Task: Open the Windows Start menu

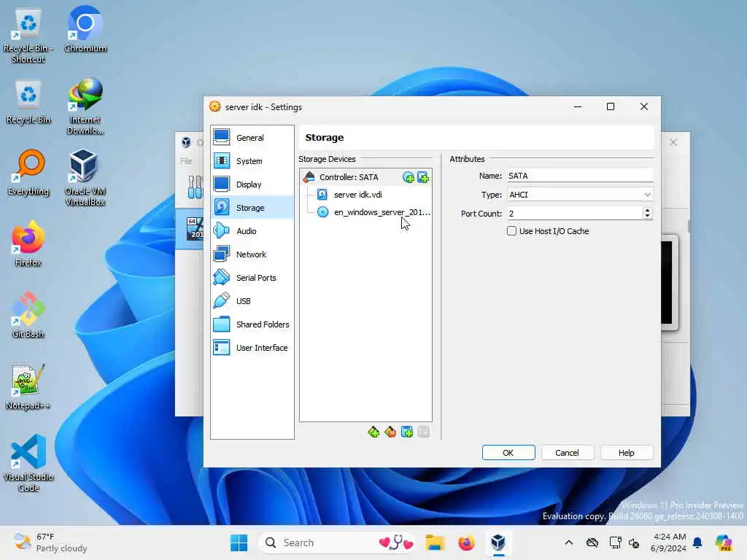Action: (x=239, y=542)
